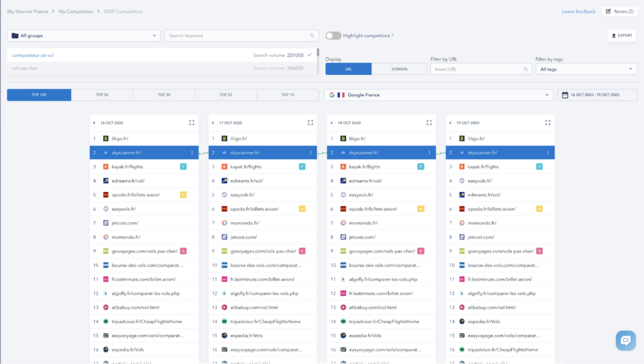Click expedia.fr/Vols in 17 Oct column
644x364 pixels.
[x=247, y=336]
